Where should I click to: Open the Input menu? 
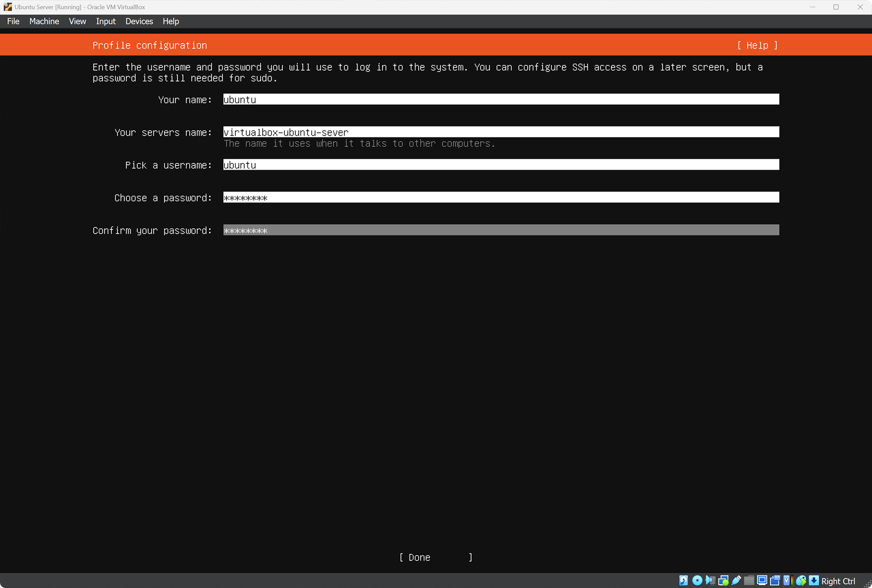pos(105,21)
